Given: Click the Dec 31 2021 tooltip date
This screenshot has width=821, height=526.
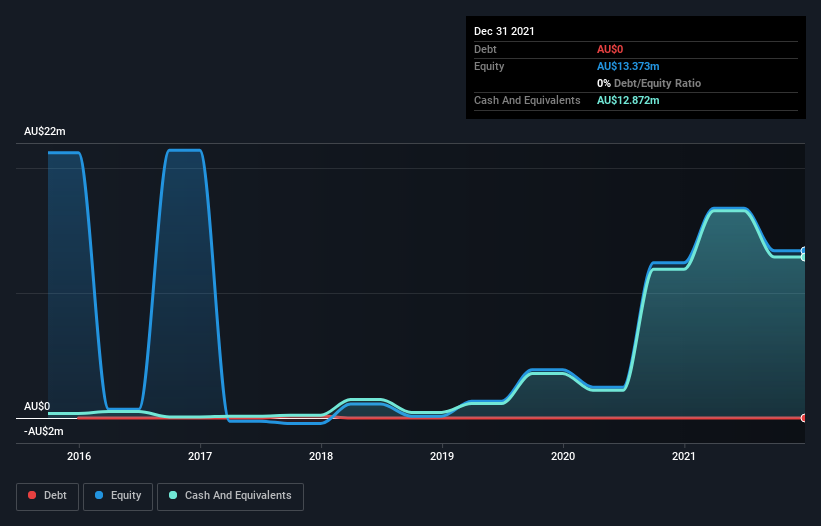Looking at the screenshot, I should (x=504, y=31).
